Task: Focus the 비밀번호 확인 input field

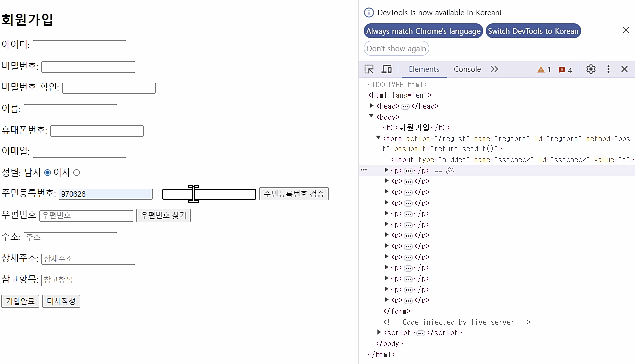Action: pos(109,88)
